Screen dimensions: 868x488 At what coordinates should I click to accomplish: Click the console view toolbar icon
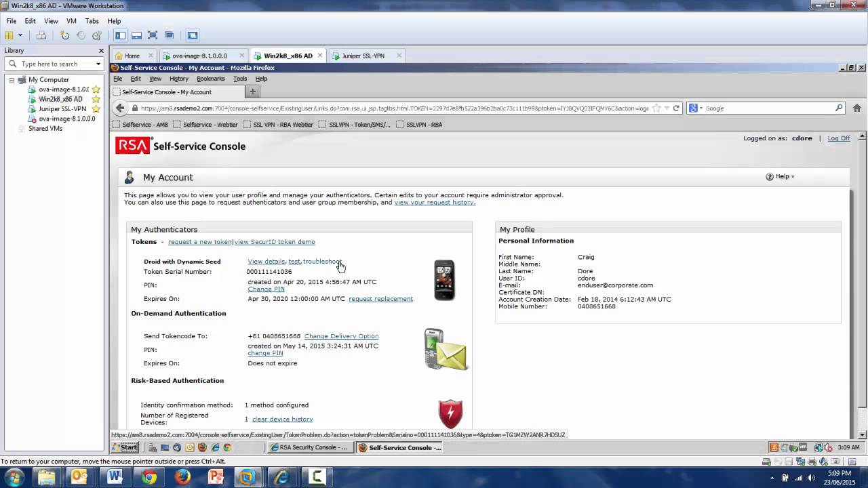(x=192, y=35)
